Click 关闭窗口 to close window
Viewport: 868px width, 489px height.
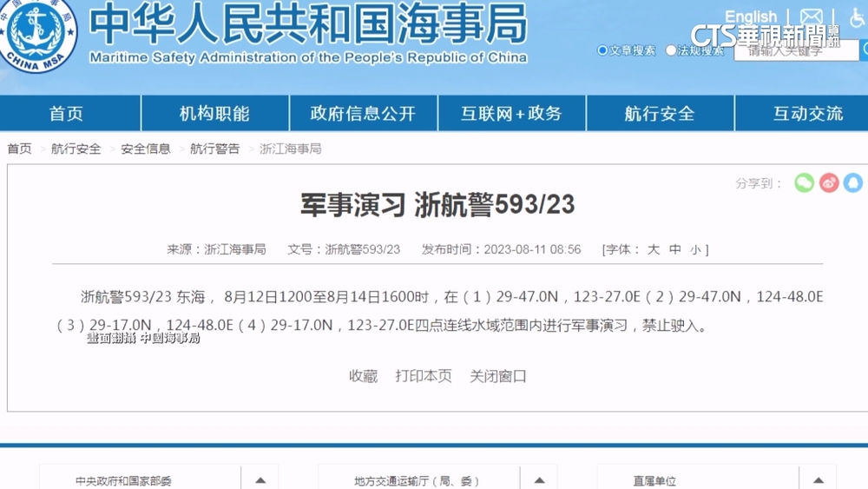[x=498, y=376]
